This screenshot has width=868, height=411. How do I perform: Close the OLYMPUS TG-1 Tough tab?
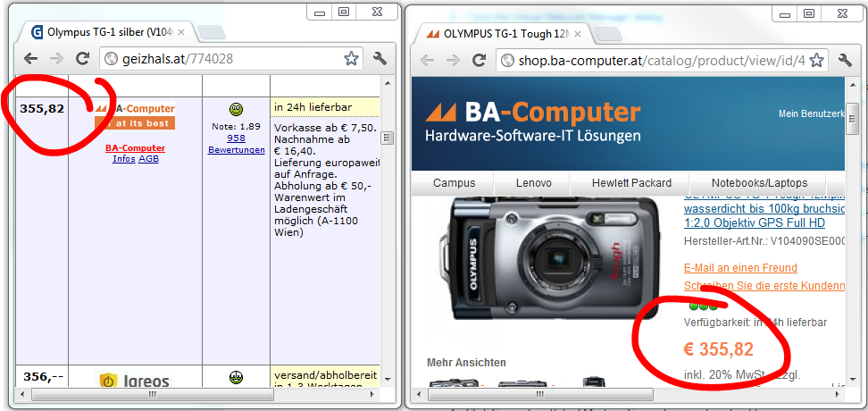pos(578,34)
